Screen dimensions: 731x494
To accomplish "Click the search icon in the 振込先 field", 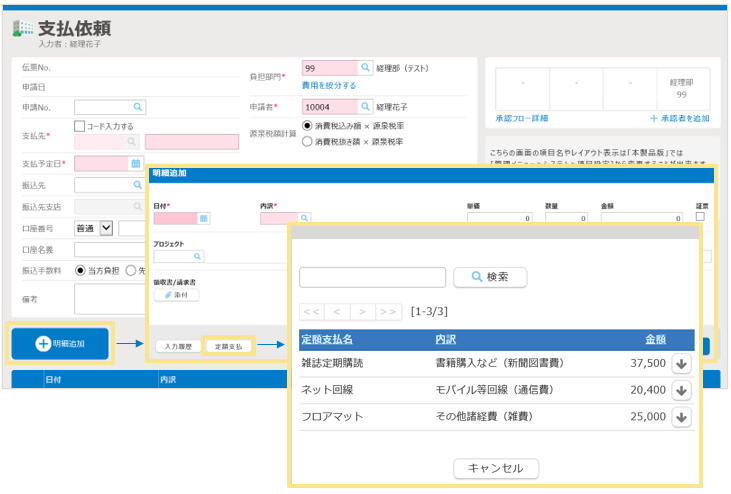I will pos(137,185).
